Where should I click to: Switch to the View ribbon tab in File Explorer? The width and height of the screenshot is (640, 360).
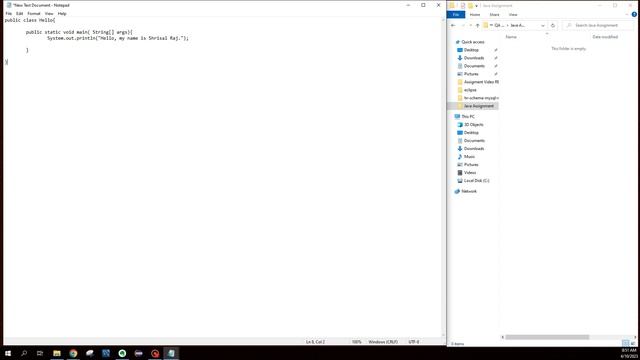[513, 15]
